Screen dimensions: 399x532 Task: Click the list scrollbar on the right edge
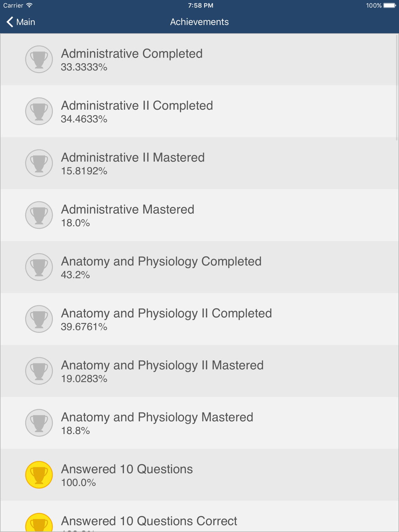tap(397, 88)
